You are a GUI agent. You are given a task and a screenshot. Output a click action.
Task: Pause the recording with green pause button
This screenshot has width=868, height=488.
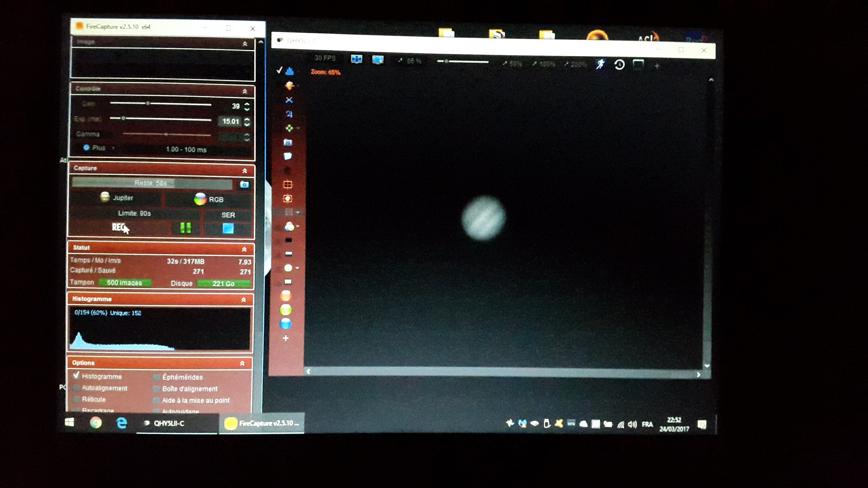[185, 228]
